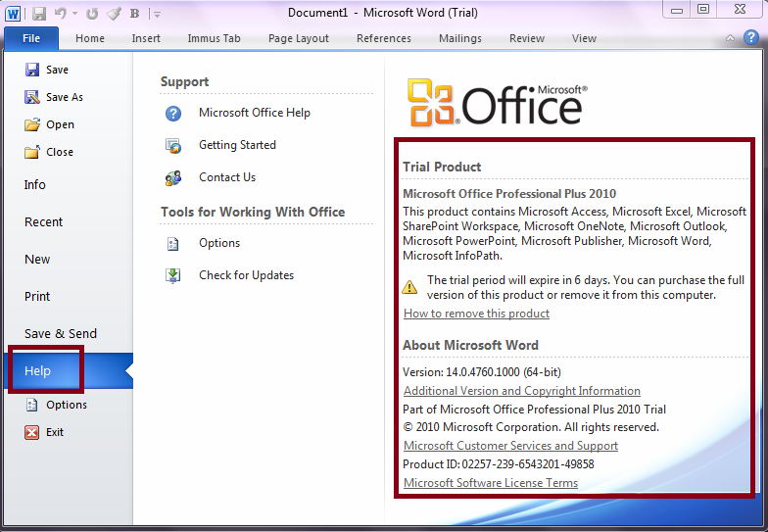Click the Word application icon in the title bar

(13, 14)
